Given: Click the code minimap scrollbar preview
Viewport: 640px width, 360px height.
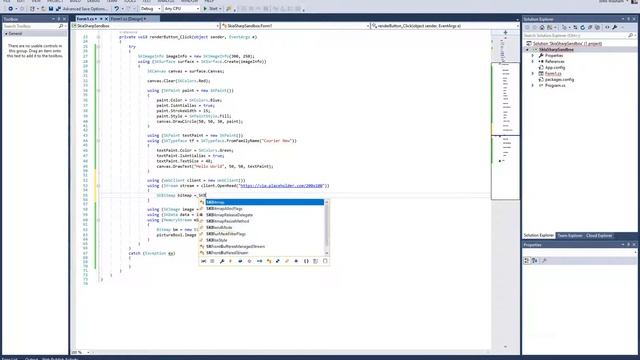Looking at the screenshot, I should click(505, 131).
